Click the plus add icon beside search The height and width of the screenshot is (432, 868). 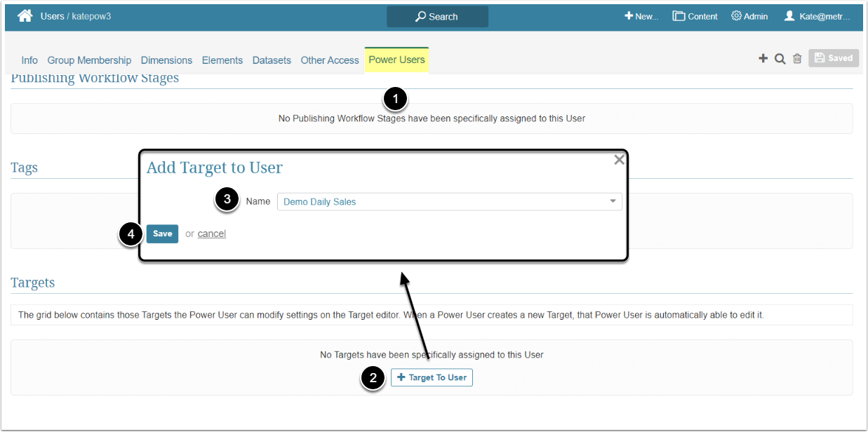(763, 59)
